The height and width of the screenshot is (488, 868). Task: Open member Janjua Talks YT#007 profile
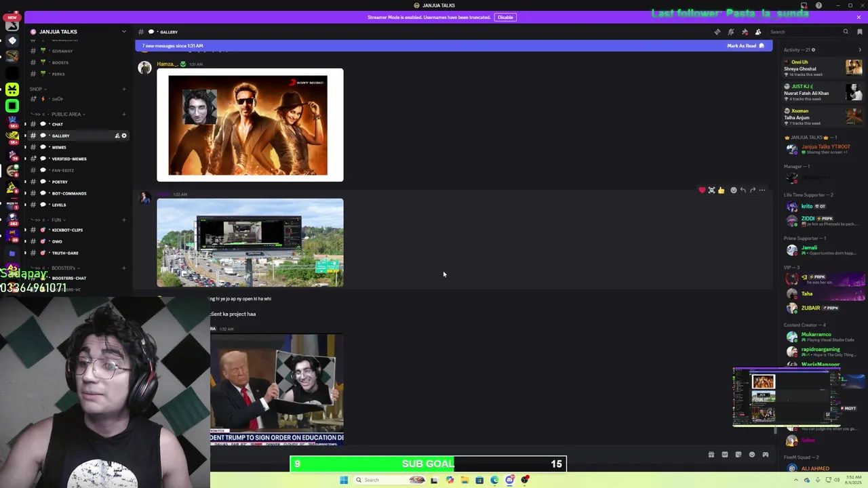823,149
